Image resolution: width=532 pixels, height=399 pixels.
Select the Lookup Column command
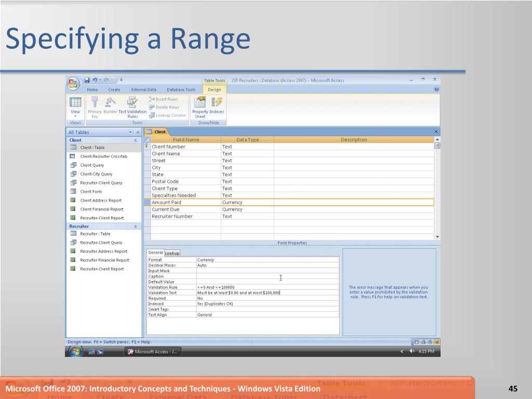coord(168,115)
